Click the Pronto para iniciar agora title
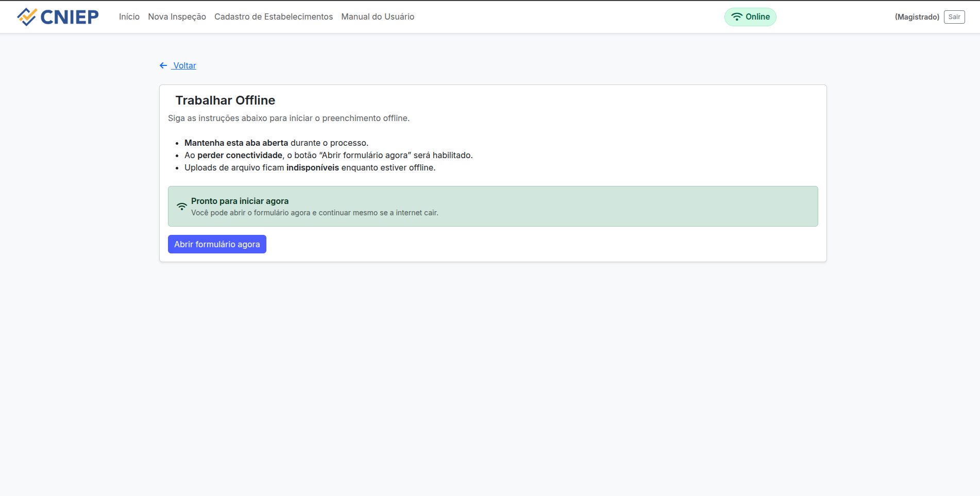Image resolution: width=980 pixels, height=496 pixels. tap(240, 201)
